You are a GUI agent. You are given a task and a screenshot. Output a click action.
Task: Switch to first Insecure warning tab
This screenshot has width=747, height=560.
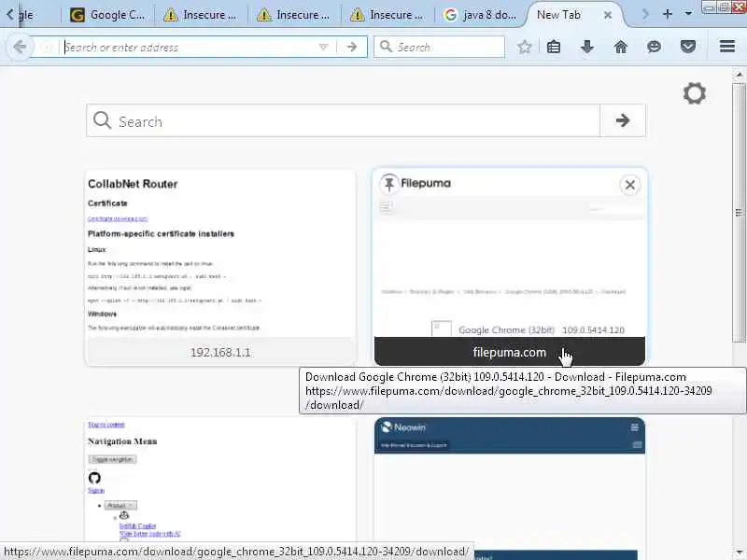(200, 15)
